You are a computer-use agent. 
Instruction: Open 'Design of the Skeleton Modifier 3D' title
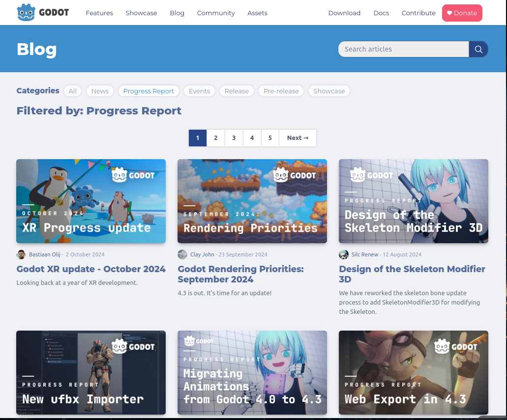pyautogui.click(x=412, y=274)
